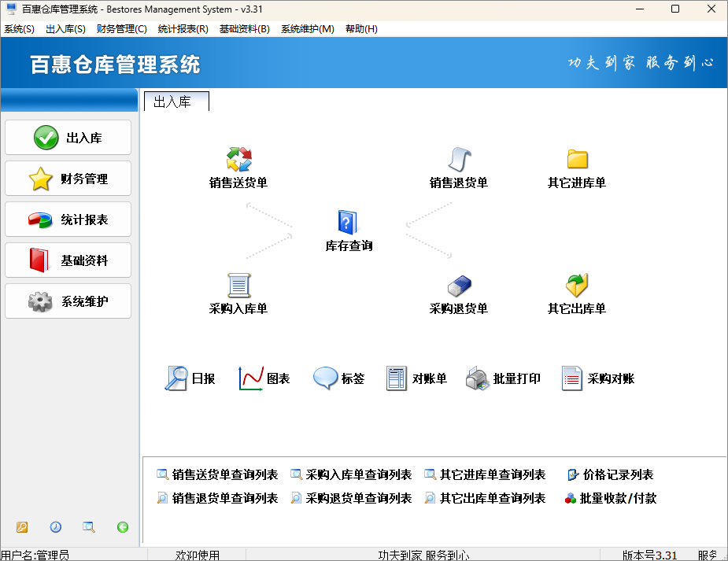
Task: Click the 批量打印 printer icon
Action: (x=477, y=378)
